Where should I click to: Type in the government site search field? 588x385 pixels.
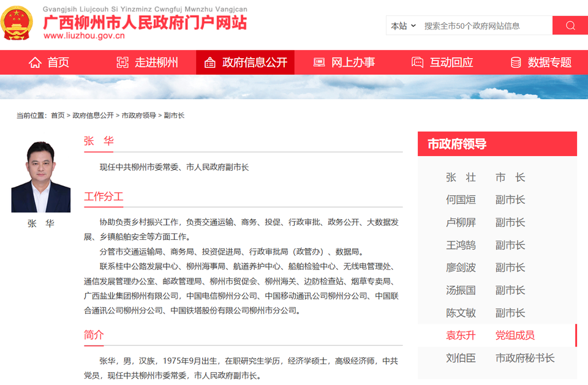coord(484,26)
